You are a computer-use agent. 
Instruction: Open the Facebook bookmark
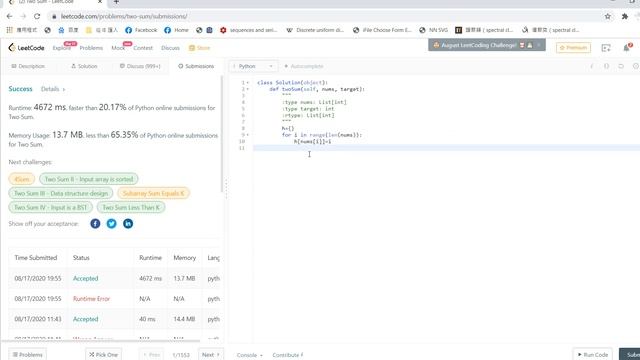click(x=141, y=30)
